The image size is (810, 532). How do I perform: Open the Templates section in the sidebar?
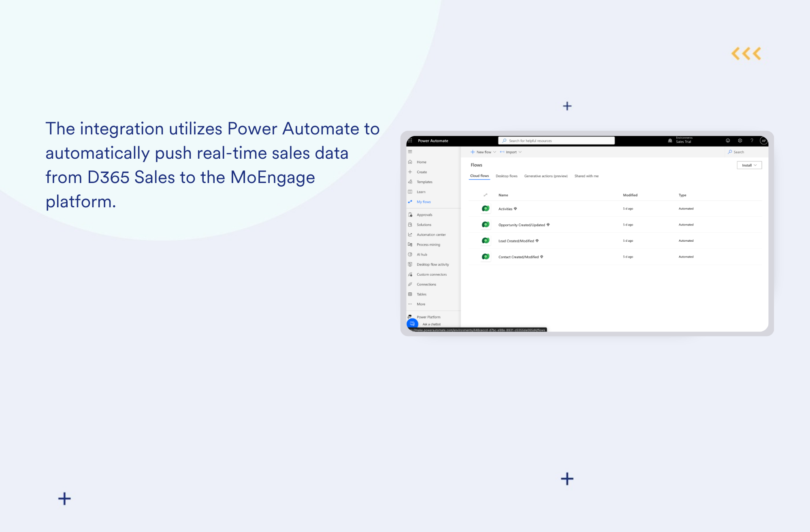[x=424, y=182]
